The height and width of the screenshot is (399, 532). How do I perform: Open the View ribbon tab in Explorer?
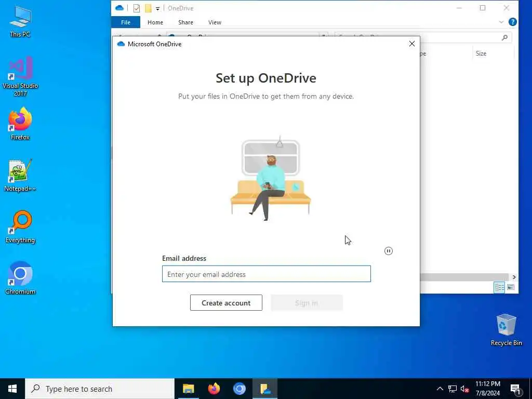point(215,22)
